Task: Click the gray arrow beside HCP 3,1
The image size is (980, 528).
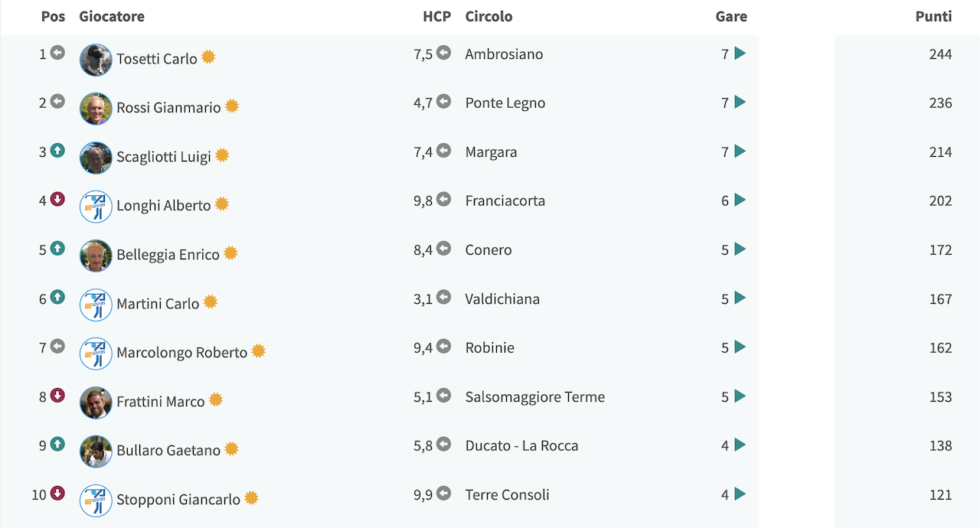Action: tap(443, 298)
